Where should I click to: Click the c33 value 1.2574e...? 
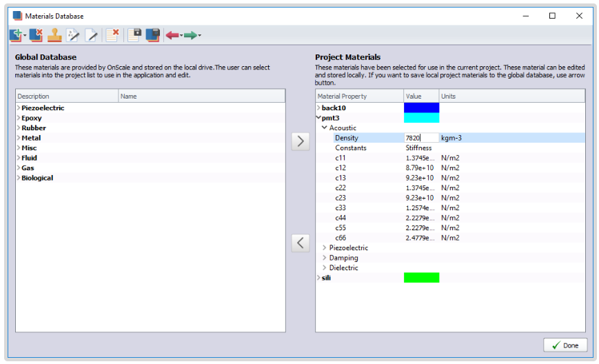pos(420,208)
